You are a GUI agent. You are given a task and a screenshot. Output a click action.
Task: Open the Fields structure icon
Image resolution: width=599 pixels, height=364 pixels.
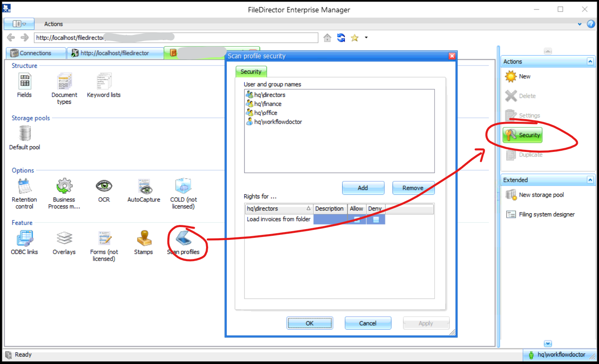(x=25, y=82)
